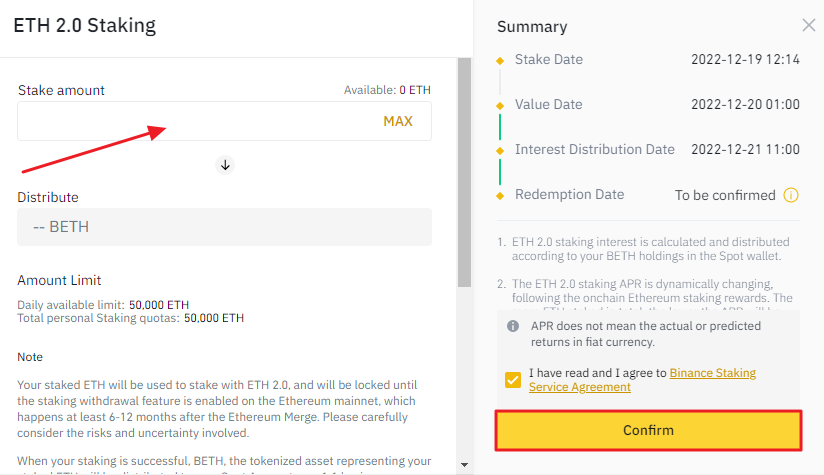Open the Binance Staking Service Agreement link
824x475 pixels.
[x=712, y=373]
